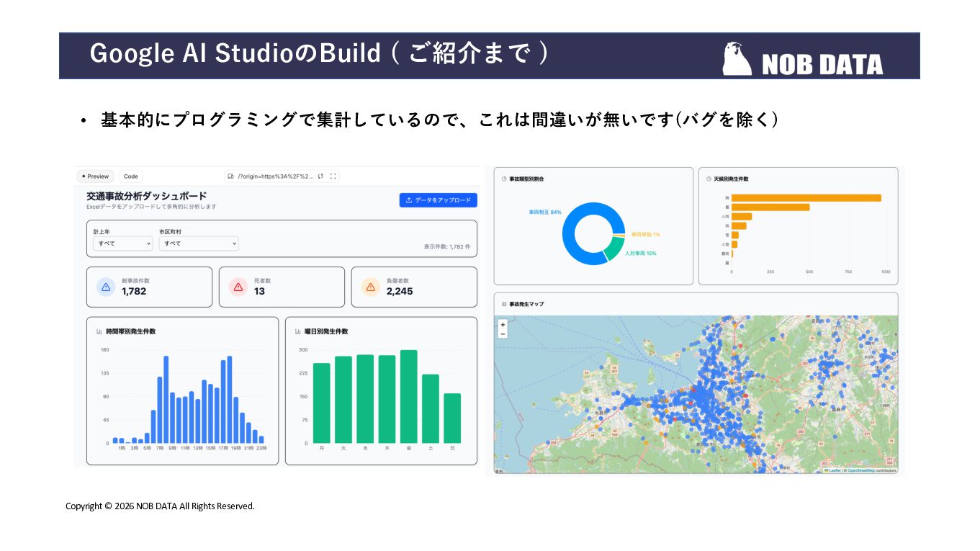Screen dimensions: 980x551
Task: Open the 計上年 dropdown
Action: point(123,243)
